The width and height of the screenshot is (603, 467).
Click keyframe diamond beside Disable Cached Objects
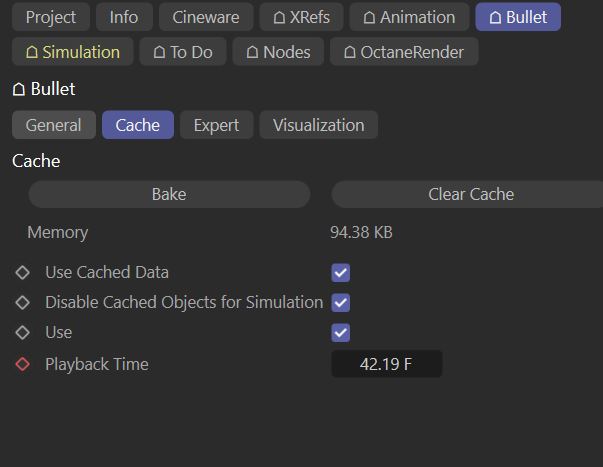23,302
